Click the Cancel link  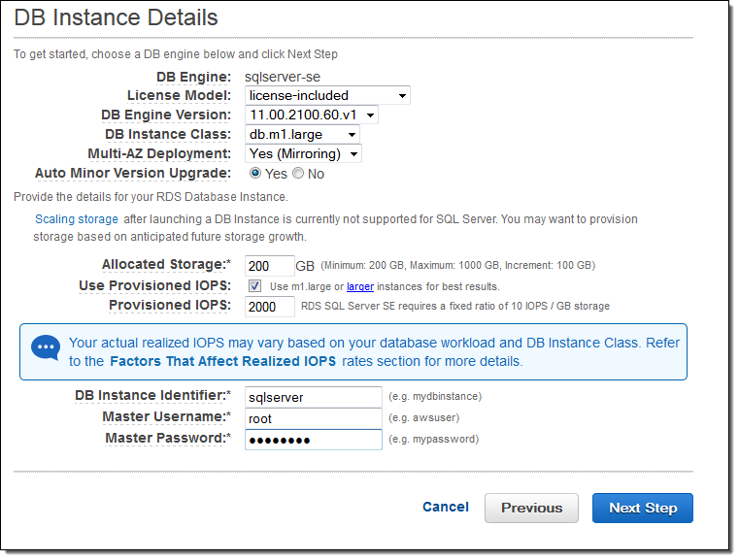point(446,507)
